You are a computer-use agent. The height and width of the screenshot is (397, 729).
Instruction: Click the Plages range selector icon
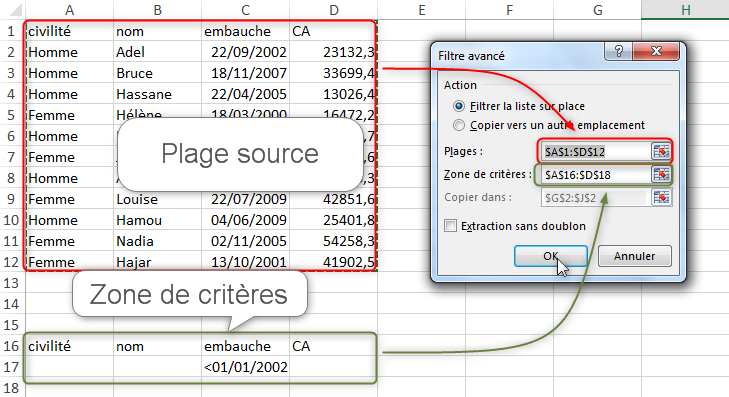[661, 151]
